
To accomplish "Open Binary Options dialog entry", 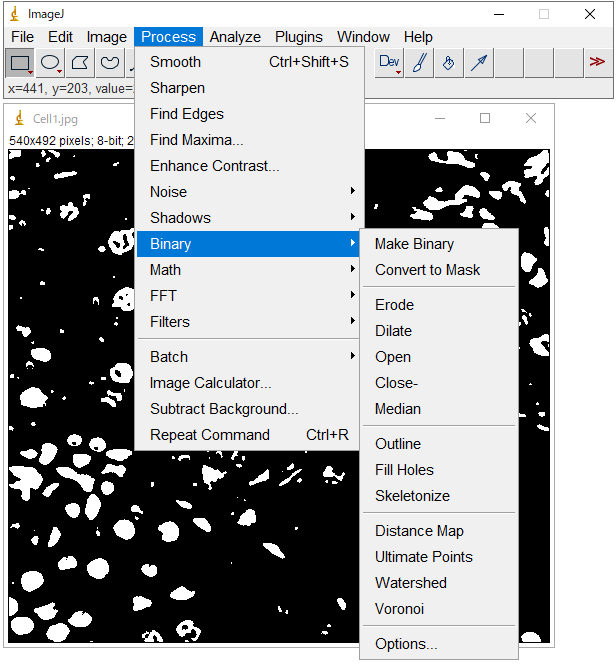I will 406,644.
